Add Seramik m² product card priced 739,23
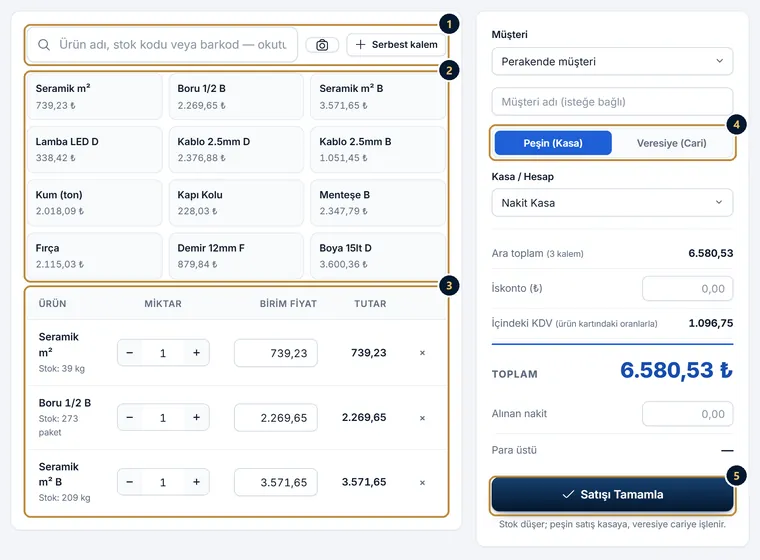This screenshot has width=760, height=560. [x=95, y=96]
